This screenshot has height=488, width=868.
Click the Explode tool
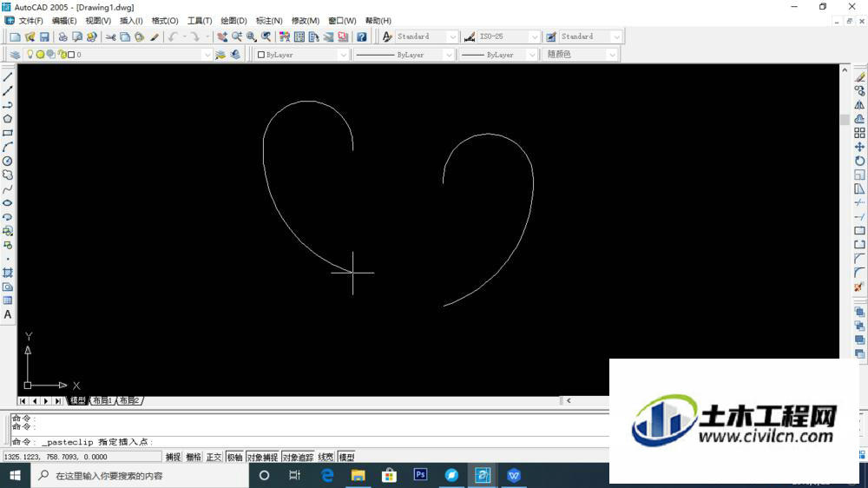click(x=859, y=287)
